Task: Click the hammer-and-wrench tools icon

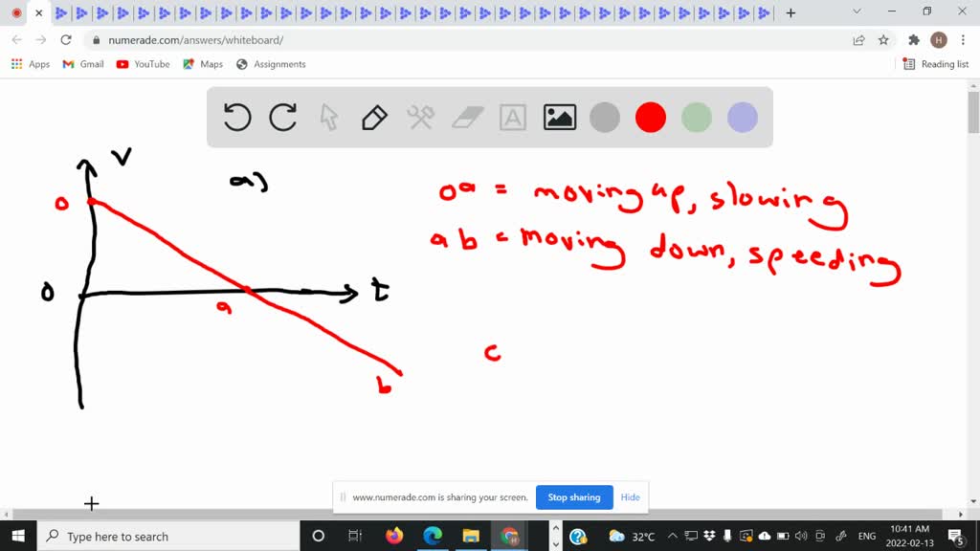Action: pyautogui.click(x=420, y=117)
